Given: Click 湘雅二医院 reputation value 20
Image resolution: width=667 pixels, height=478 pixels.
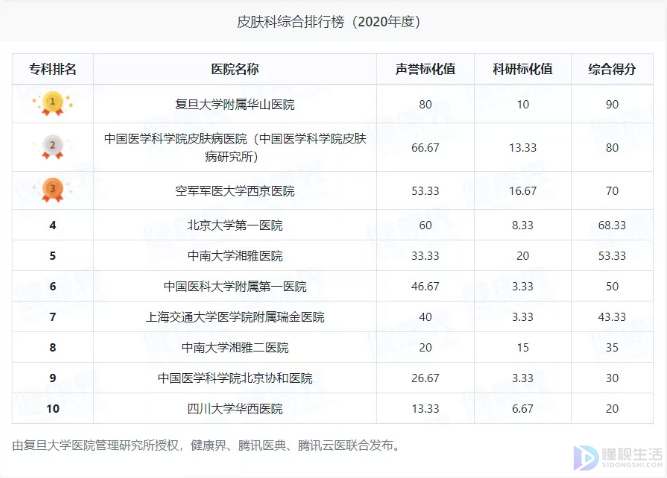Looking at the screenshot, I should pos(425,347).
